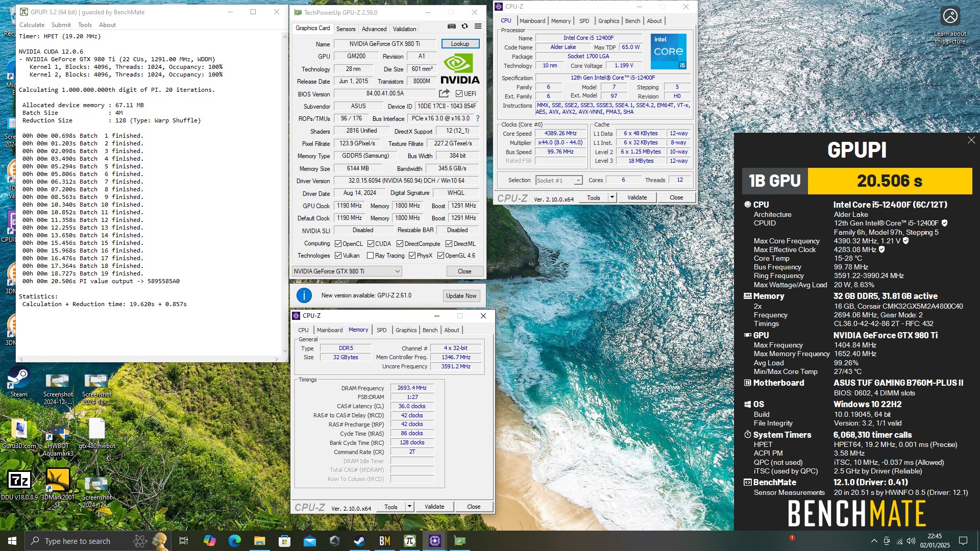This screenshot has width=980, height=551.
Task: Click Tools button in top CPU-Z
Action: 594,197
